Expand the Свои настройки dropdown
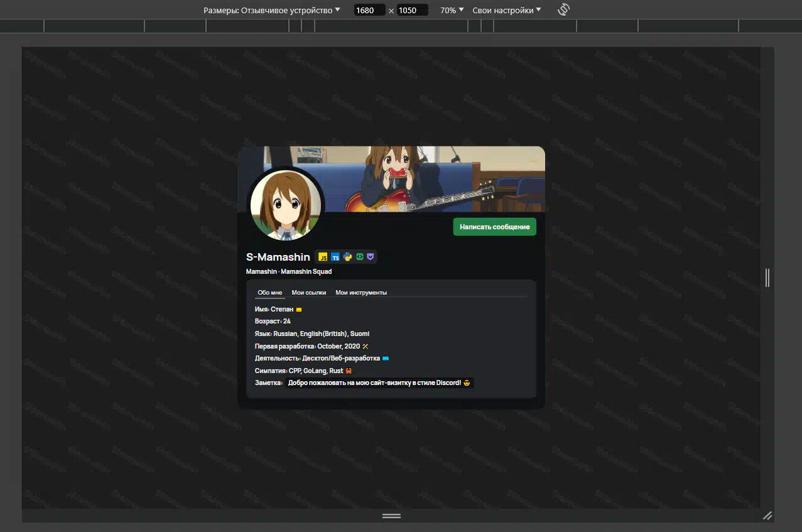 506,10
